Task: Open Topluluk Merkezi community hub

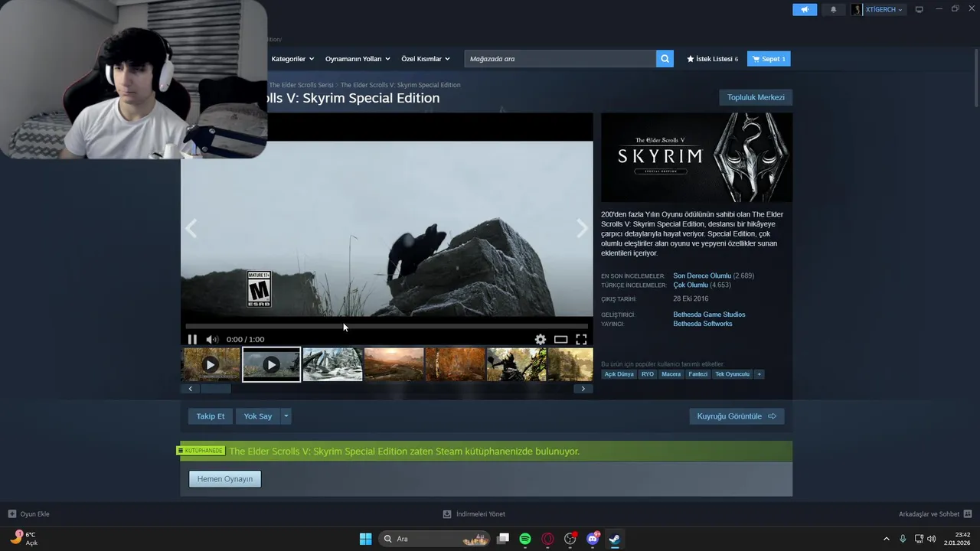Action: pos(756,97)
